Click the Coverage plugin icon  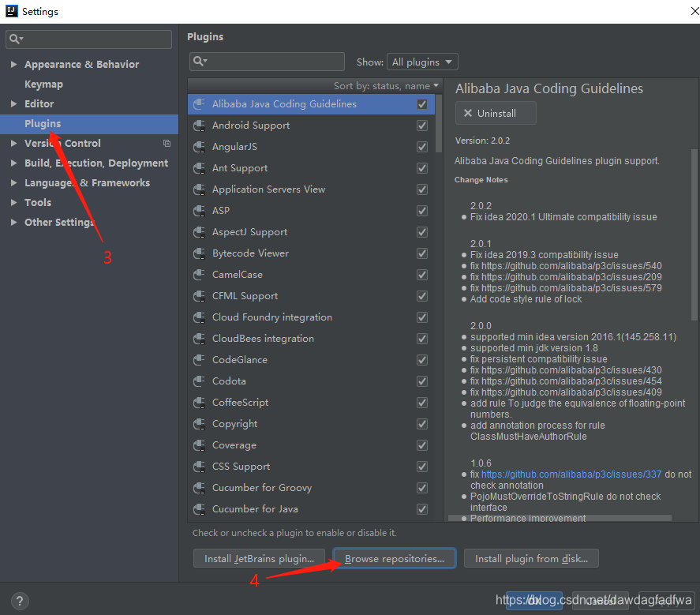(x=199, y=445)
